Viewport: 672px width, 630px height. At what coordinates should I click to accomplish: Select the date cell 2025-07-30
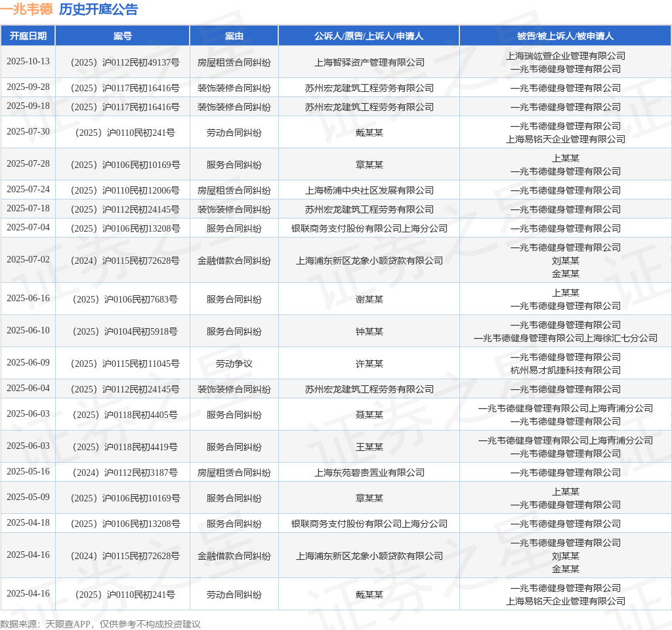(x=28, y=131)
